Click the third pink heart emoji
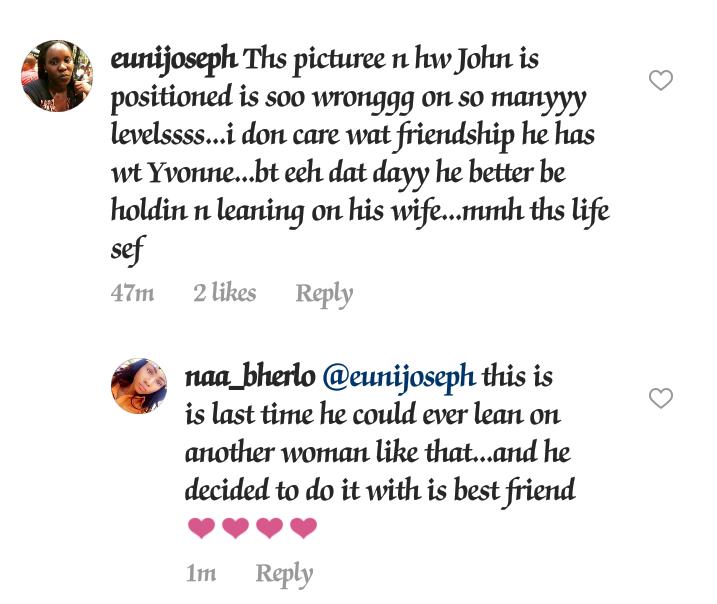The image size is (717, 604). click(x=269, y=528)
